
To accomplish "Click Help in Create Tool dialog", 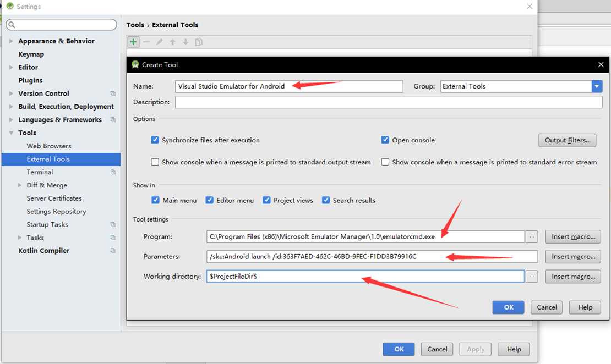I will click(x=585, y=307).
